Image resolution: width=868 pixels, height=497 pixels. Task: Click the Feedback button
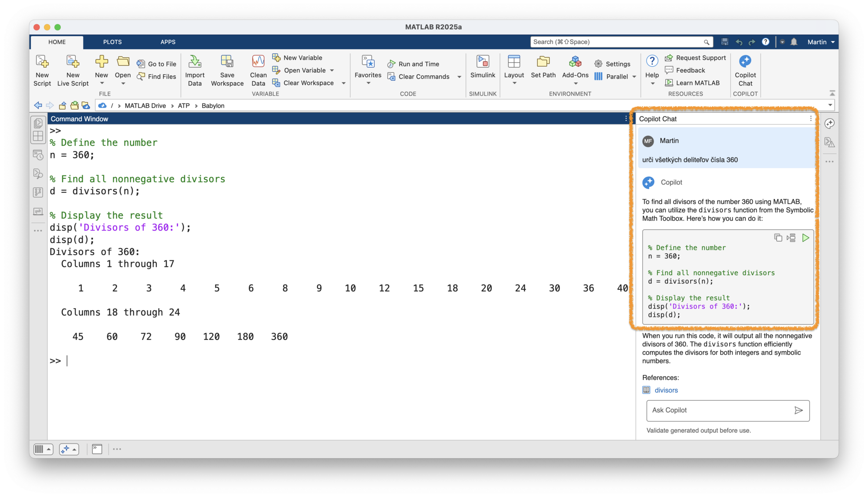685,70
